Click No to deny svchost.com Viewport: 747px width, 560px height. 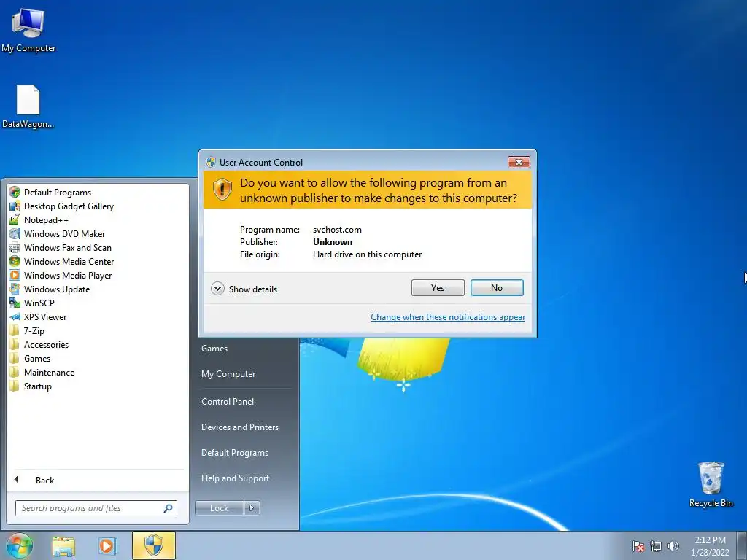(497, 287)
